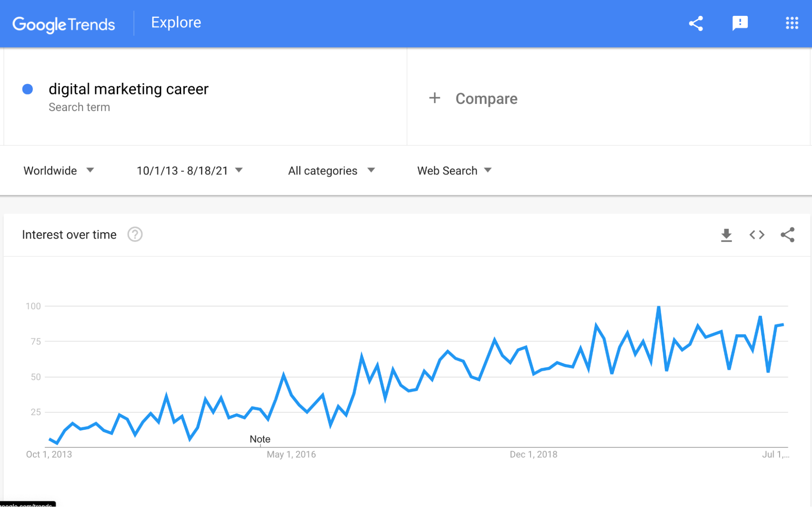Download the Interest over time CSV
812x507 pixels.
(x=726, y=235)
